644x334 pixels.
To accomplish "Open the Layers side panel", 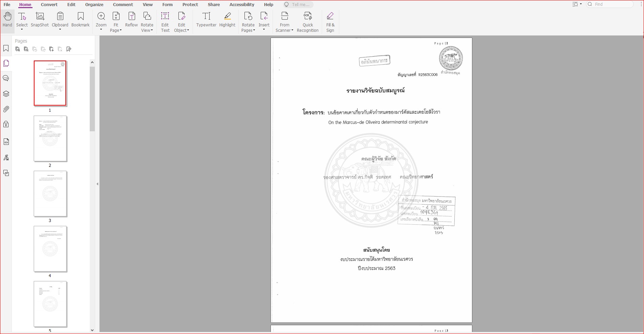I will 6,94.
